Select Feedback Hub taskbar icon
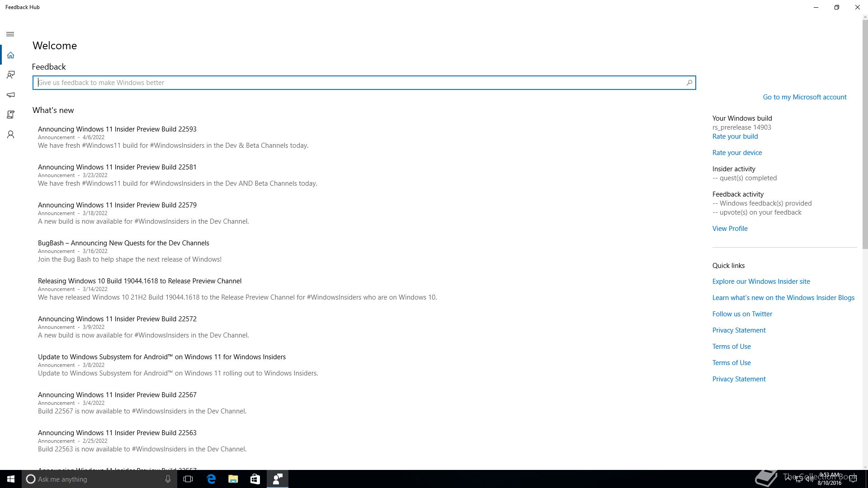Image resolution: width=868 pixels, height=488 pixels. click(x=278, y=479)
